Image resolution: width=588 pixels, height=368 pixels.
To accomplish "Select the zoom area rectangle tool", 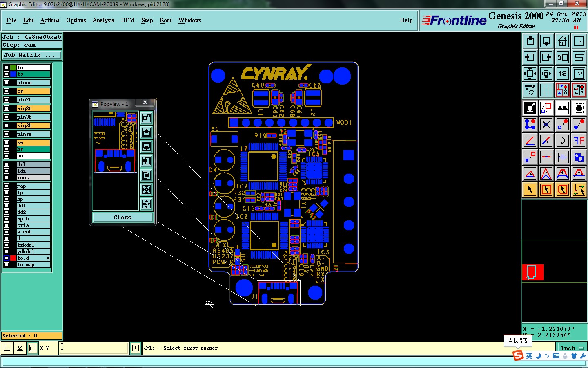I will [x=546, y=108].
